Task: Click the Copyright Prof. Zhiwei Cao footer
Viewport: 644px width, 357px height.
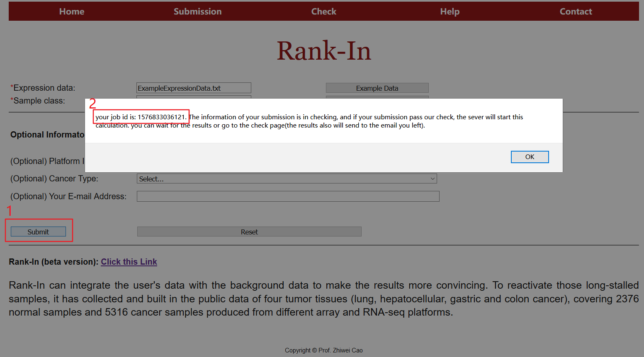Action: pyautogui.click(x=324, y=350)
